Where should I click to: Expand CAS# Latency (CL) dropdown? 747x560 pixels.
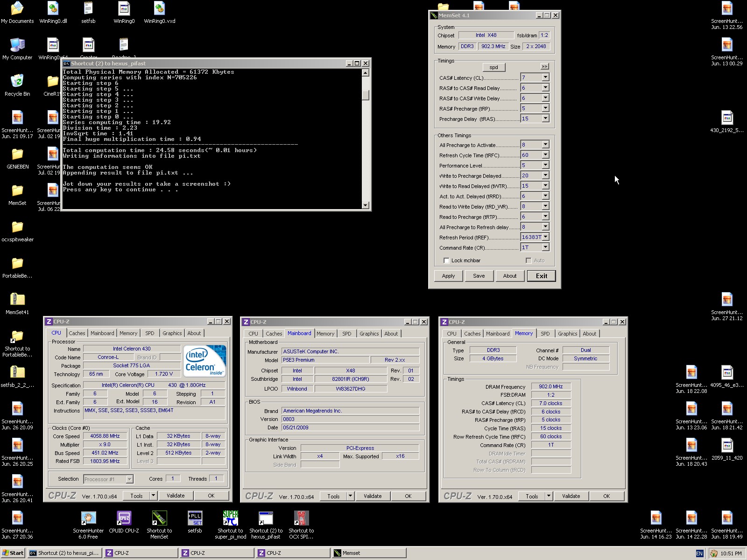(545, 77)
